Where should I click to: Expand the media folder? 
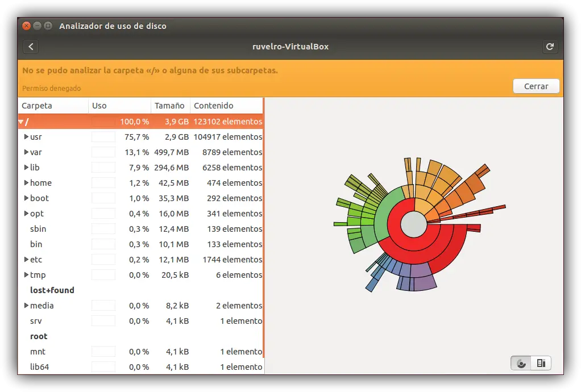click(26, 306)
